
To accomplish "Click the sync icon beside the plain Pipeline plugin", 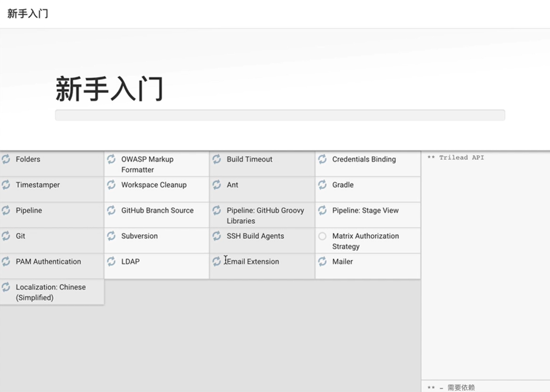I will (x=6, y=210).
